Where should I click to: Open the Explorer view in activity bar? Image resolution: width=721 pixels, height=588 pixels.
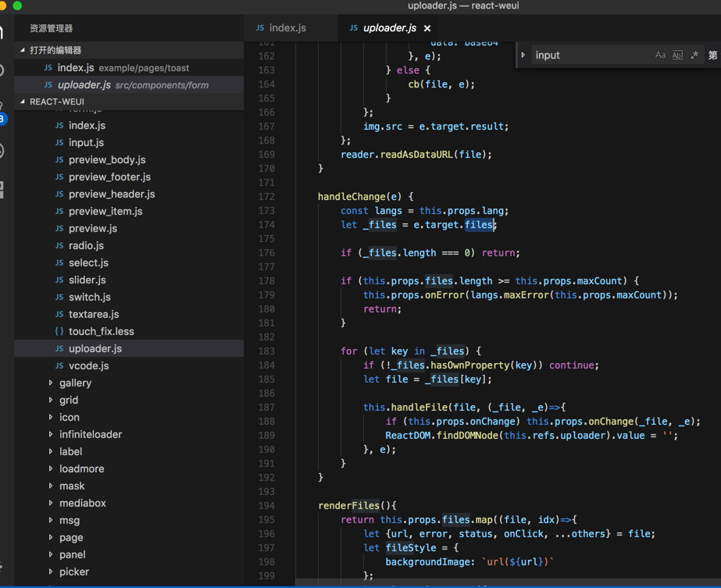point(2,33)
